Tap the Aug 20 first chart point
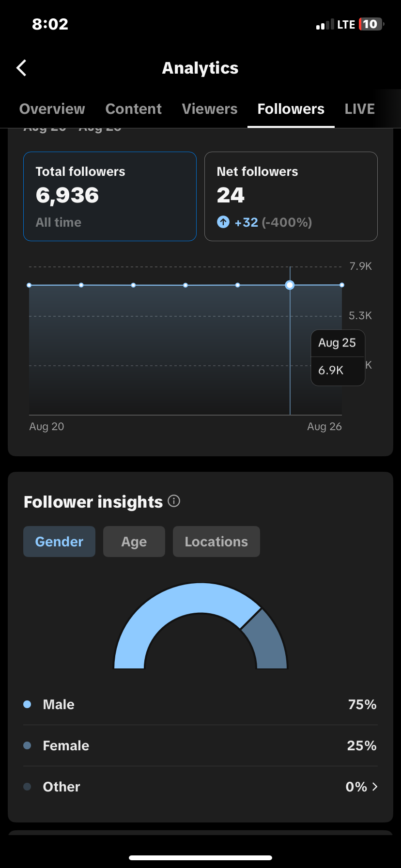This screenshot has height=868, width=401. 29,285
